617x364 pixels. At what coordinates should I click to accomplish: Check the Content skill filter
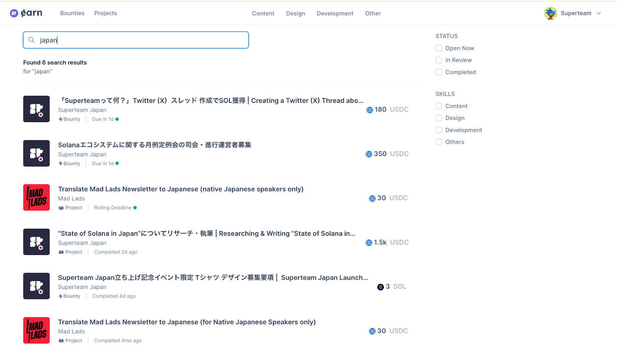(x=439, y=106)
